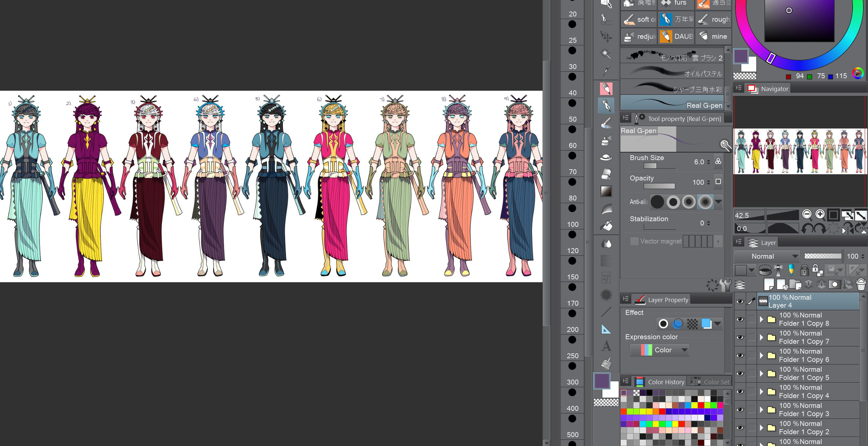Screen dimensions: 868x446
Task: Create a new layer folder
Action: (x=795, y=285)
